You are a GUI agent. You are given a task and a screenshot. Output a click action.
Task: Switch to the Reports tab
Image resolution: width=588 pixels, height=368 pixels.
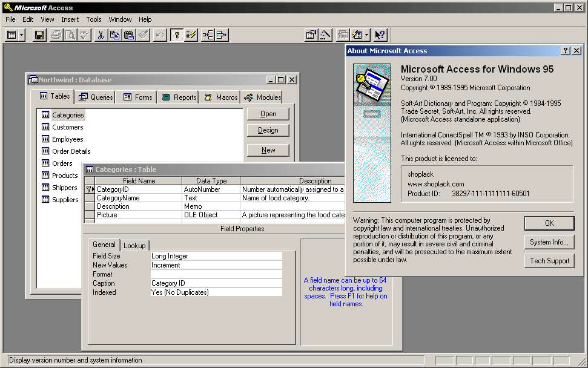click(x=179, y=97)
